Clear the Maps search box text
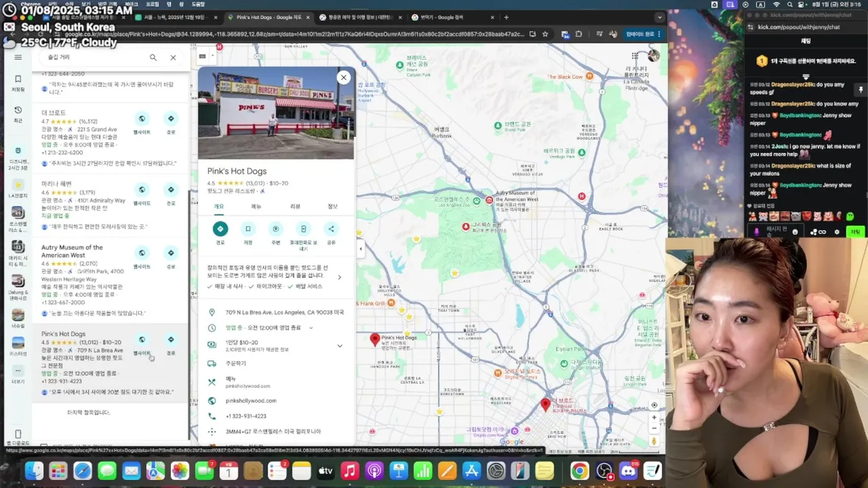Image resolution: width=868 pixels, height=488 pixels. pos(173,58)
